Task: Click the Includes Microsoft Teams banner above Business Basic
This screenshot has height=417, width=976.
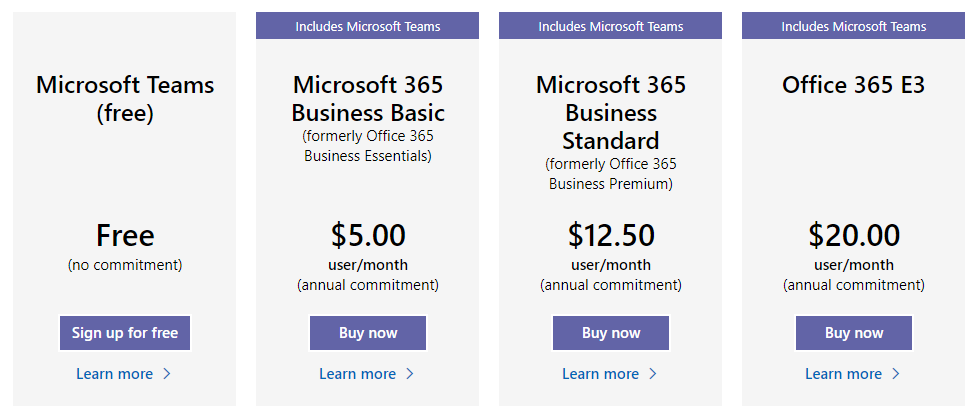Action: click(x=367, y=26)
